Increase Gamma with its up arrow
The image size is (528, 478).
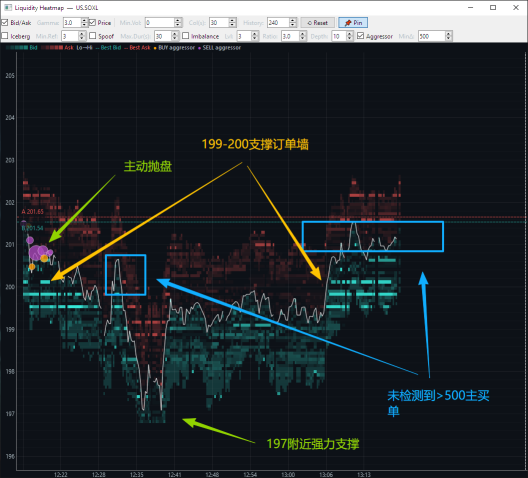pos(84,21)
